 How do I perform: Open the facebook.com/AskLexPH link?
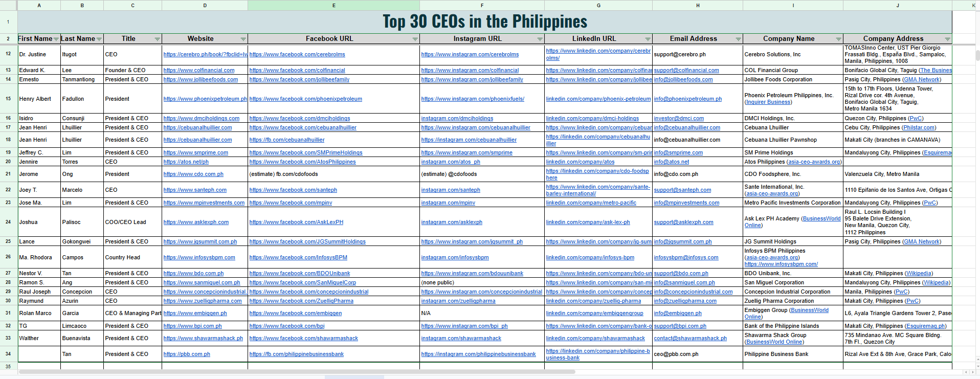pos(297,222)
